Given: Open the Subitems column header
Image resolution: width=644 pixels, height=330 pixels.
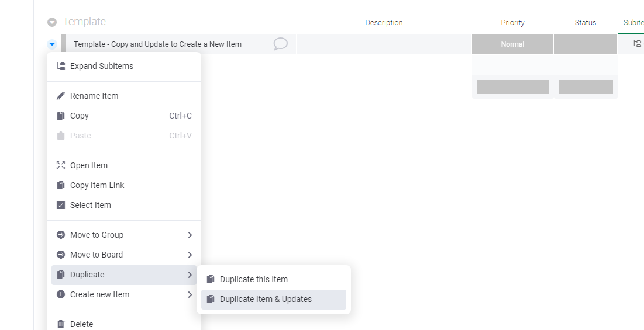Looking at the screenshot, I should [x=633, y=23].
